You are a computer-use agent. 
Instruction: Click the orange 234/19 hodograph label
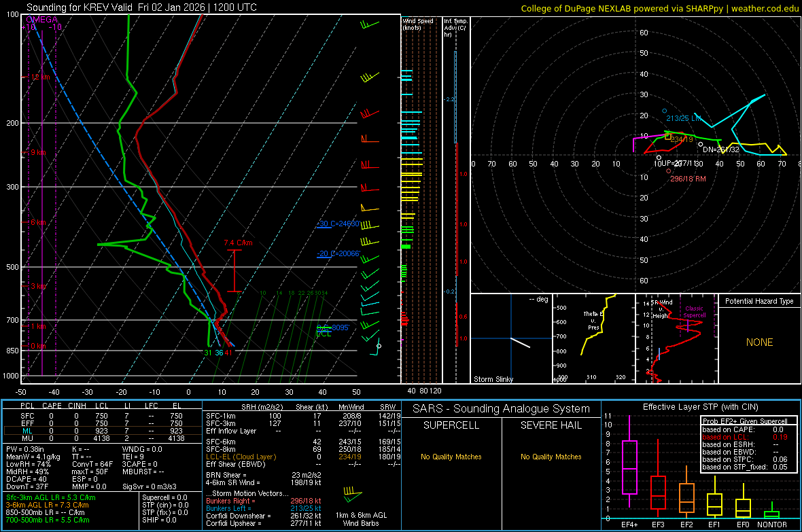click(x=682, y=139)
